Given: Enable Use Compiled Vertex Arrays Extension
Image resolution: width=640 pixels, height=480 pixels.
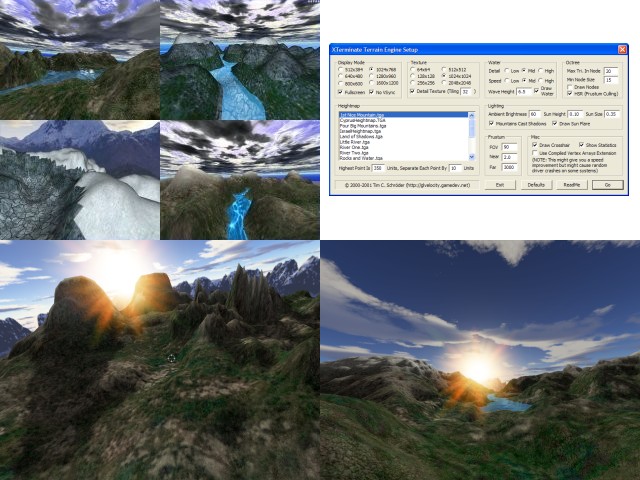Looking at the screenshot, I should 535,153.
